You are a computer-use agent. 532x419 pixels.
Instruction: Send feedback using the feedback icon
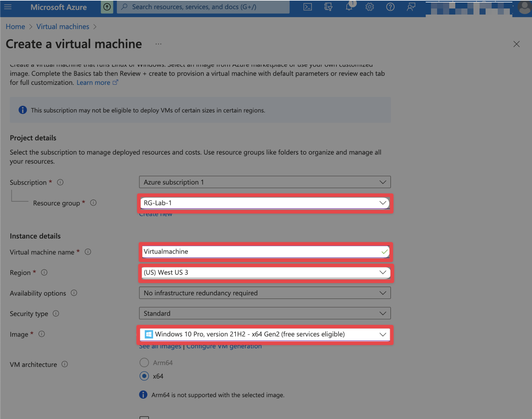tap(411, 7)
